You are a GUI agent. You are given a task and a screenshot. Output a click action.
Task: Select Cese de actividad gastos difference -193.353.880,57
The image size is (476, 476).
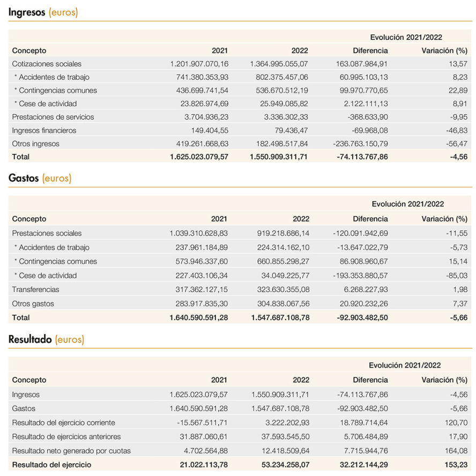point(360,276)
